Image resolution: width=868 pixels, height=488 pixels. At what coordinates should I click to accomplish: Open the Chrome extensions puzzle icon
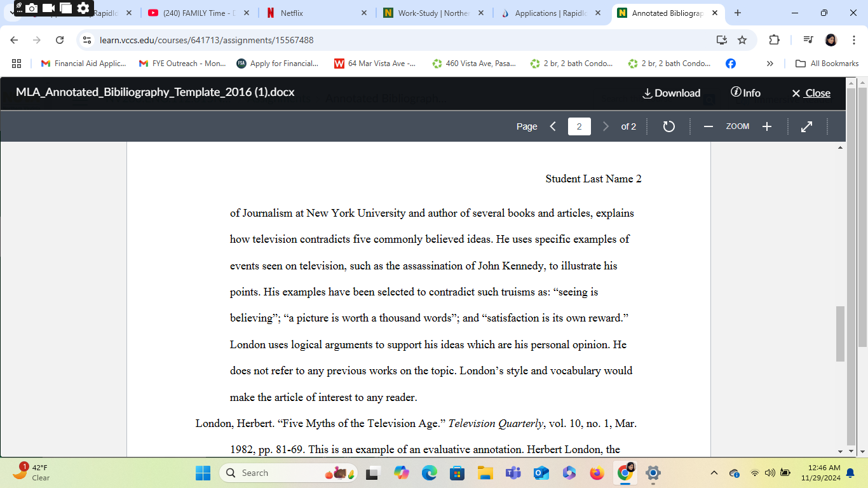coord(774,39)
